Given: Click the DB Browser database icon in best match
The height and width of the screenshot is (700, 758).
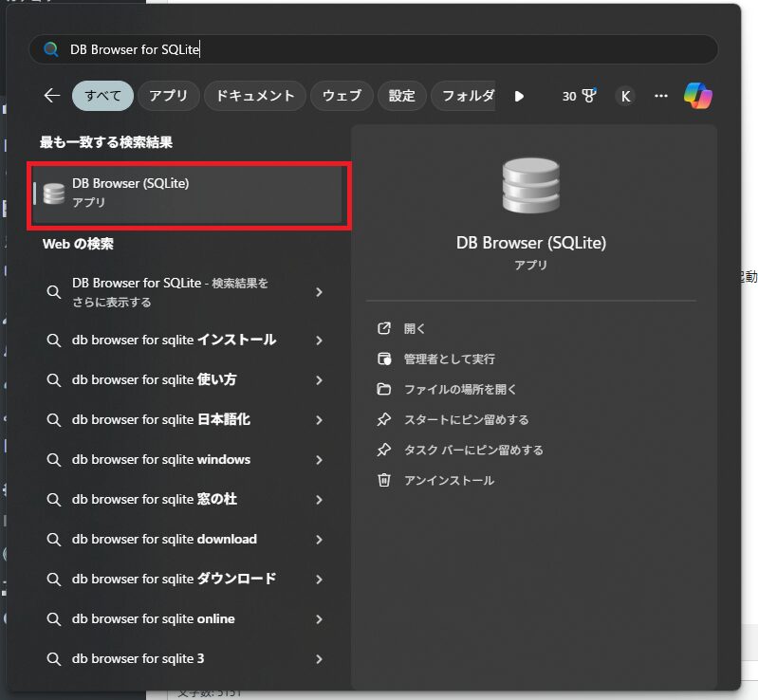Looking at the screenshot, I should coord(54,193).
